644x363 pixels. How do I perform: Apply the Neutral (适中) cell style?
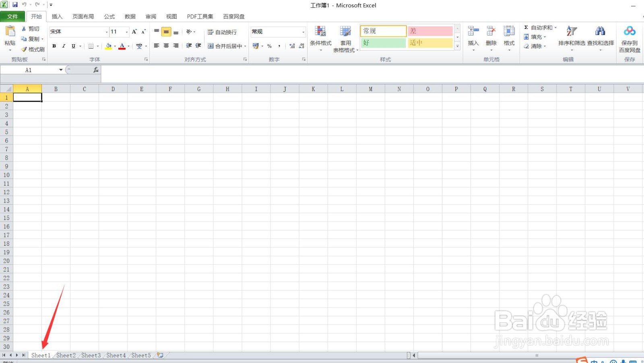point(430,43)
